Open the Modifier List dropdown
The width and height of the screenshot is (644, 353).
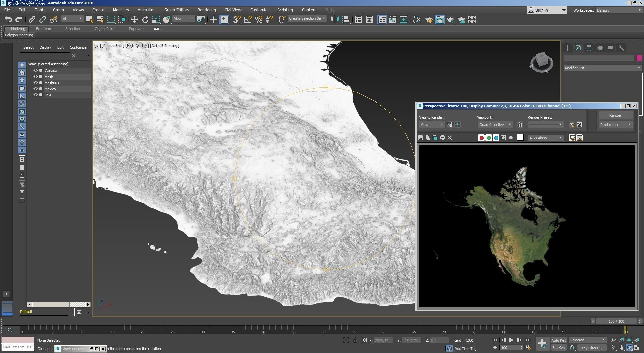pos(602,68)
